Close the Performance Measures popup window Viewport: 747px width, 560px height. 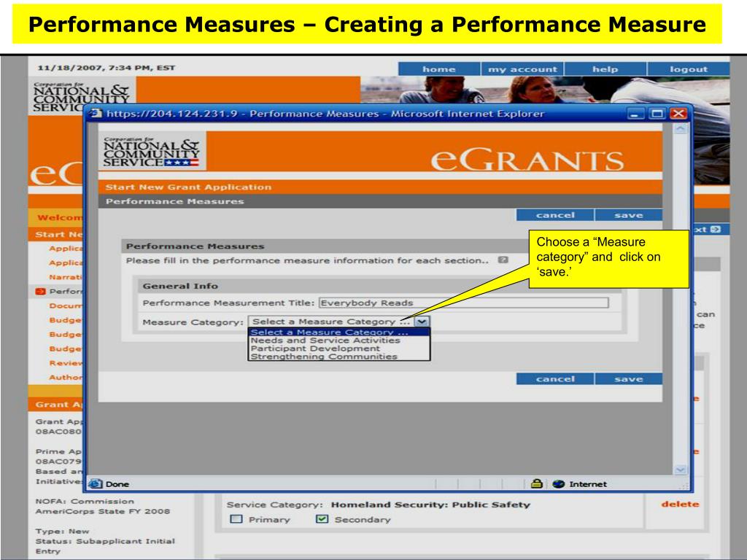coord(678,114)
